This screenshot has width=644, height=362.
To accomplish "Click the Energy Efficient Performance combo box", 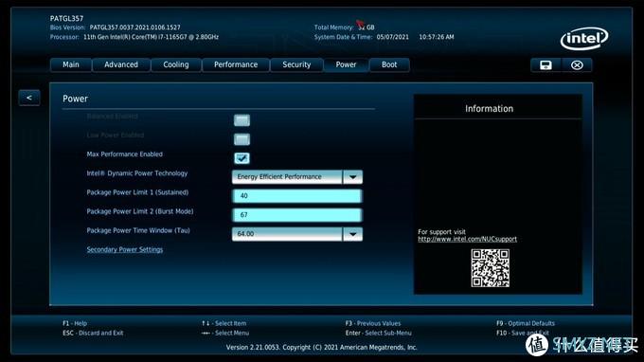I will tap(297, 177).
